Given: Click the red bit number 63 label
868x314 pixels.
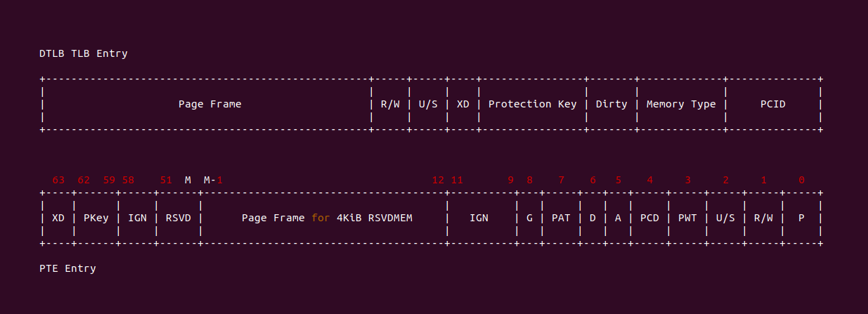Looking at the screenshot, I should (x=58, y=181).
